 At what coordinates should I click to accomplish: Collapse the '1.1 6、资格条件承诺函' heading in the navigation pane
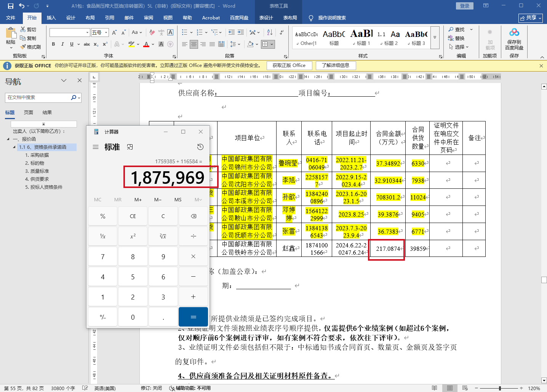click(x=14, y=147)
